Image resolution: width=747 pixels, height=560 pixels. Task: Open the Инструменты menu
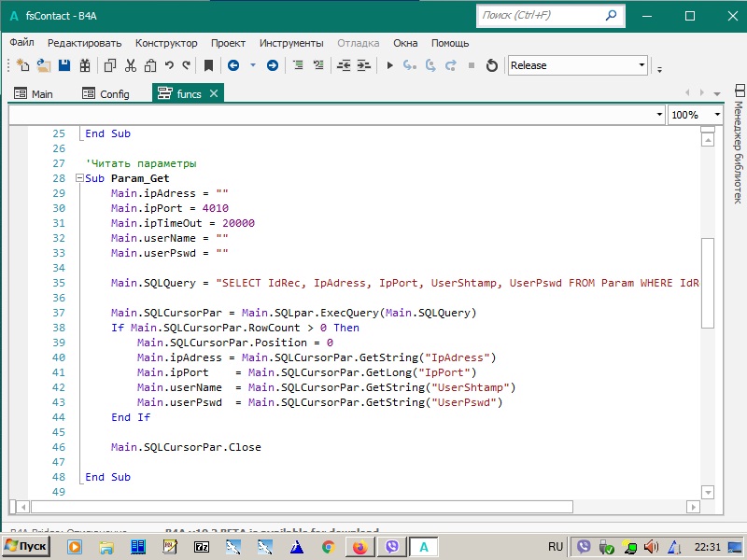click(291, 43)
